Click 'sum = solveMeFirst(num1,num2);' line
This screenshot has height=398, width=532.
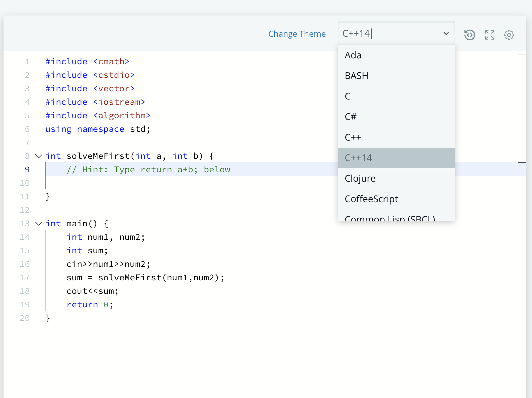pyautogui.click(x=145, y=277)
